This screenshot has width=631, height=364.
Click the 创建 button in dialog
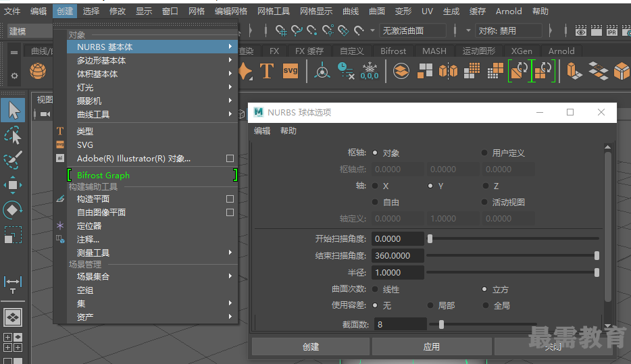pyautogui.click(x=311, y=346)
